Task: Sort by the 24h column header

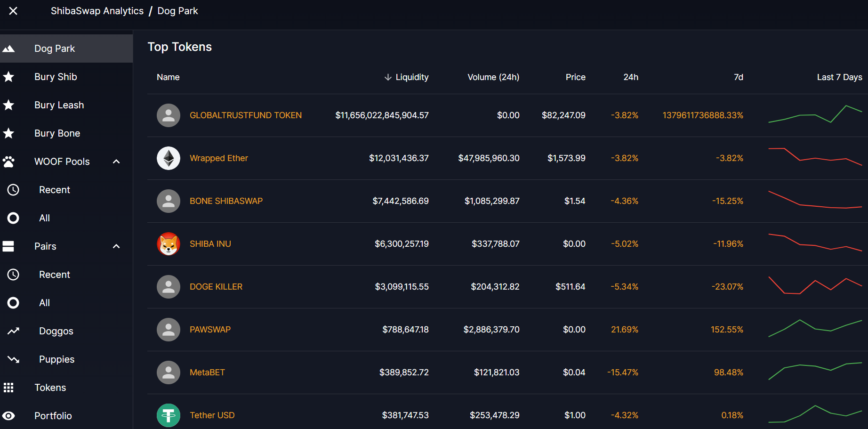Action: click(631, 77)
